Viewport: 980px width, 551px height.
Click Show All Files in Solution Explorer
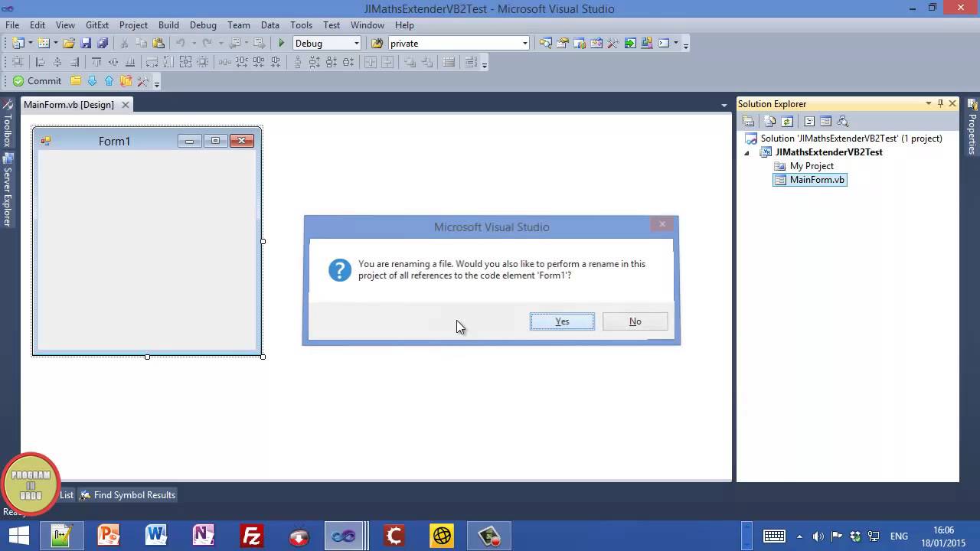click(770, 121)
